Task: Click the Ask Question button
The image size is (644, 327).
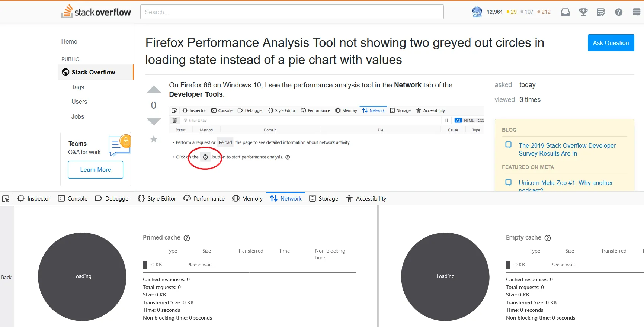Action: click(x=611, y=43)
